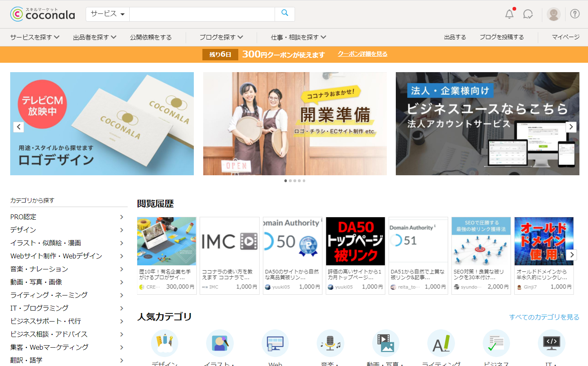This screenshot has height=366, width=588.
Task: Go to next banner slide with right arrow
Action: (571, 127)
